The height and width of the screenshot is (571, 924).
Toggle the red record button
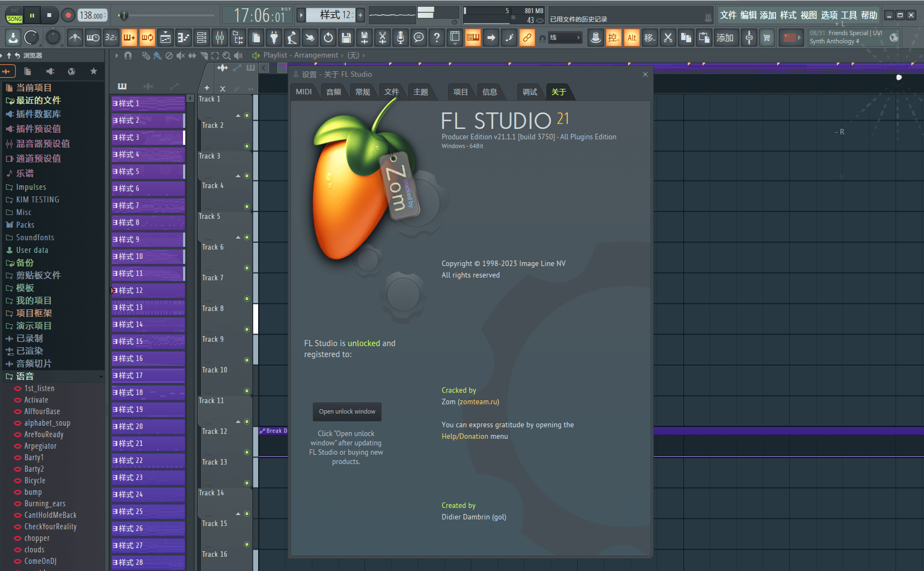coord(69,15)
